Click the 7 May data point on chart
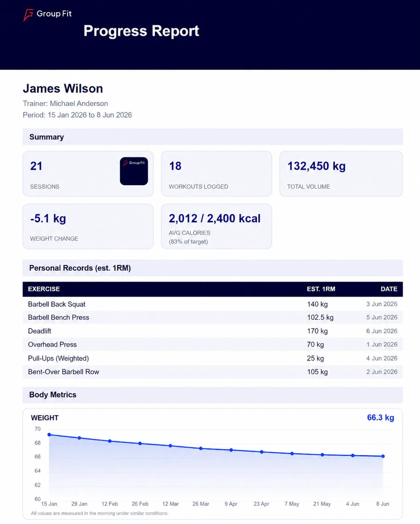 292,454
